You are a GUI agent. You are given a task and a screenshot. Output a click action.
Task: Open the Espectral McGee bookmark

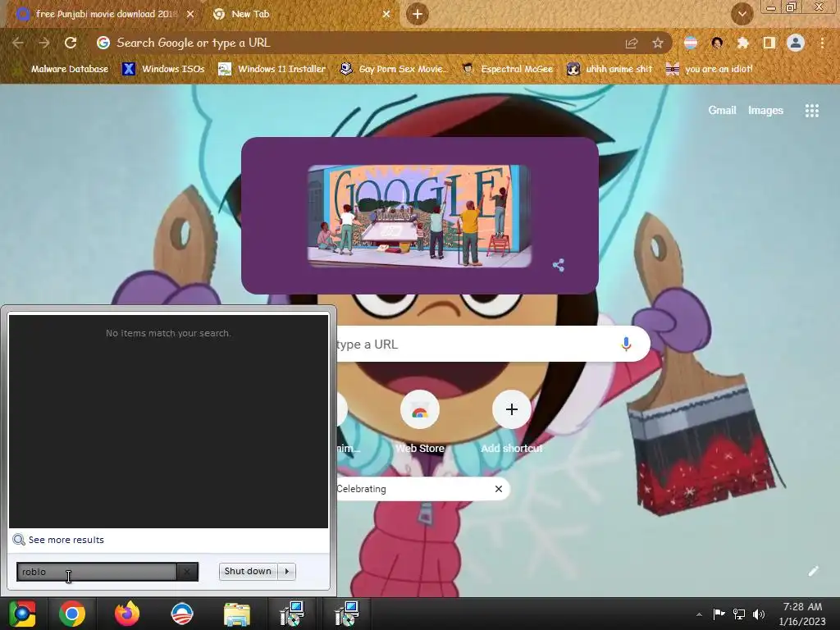[507, 69]
